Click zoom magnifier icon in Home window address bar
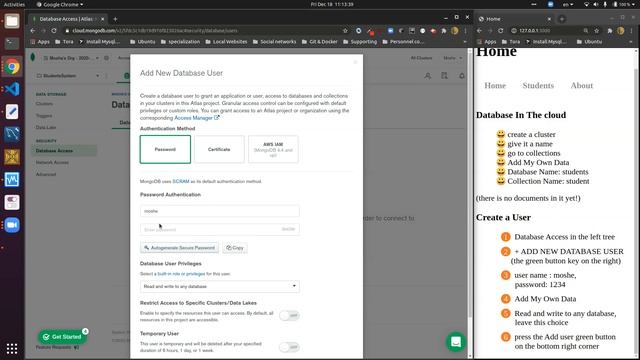This screenshot has width=640, height=360. (x=586, y=31)
